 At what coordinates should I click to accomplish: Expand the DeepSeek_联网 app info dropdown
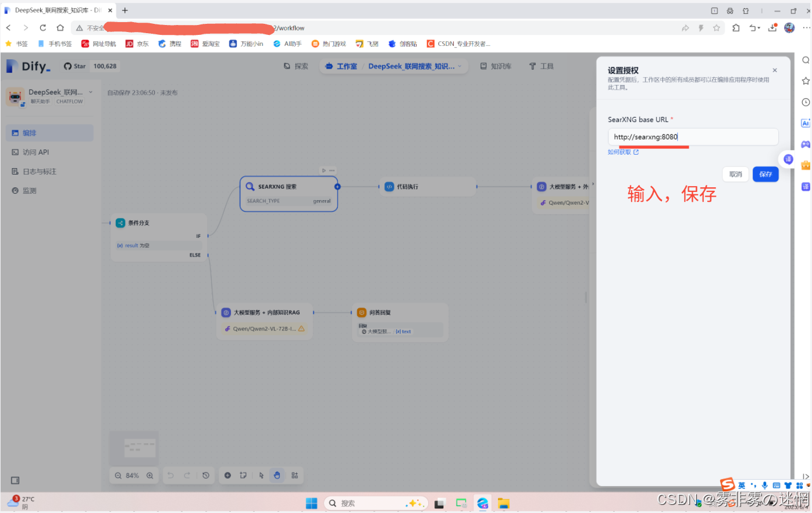tap(91, 92)
